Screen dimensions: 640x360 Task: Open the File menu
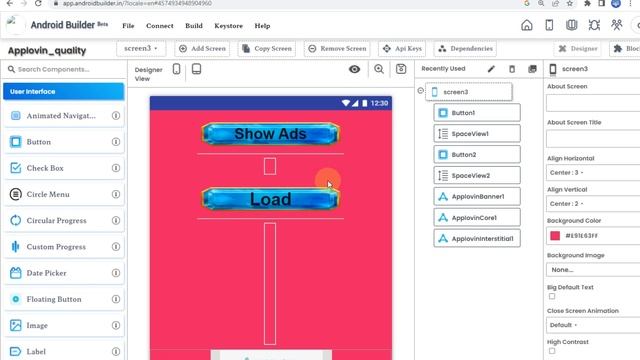tap(128, 26)
